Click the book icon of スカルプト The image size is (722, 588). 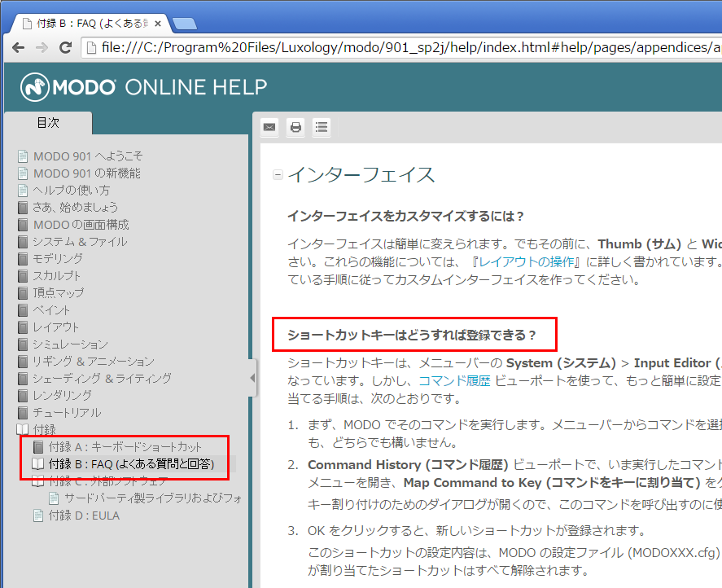click(23, 275)
